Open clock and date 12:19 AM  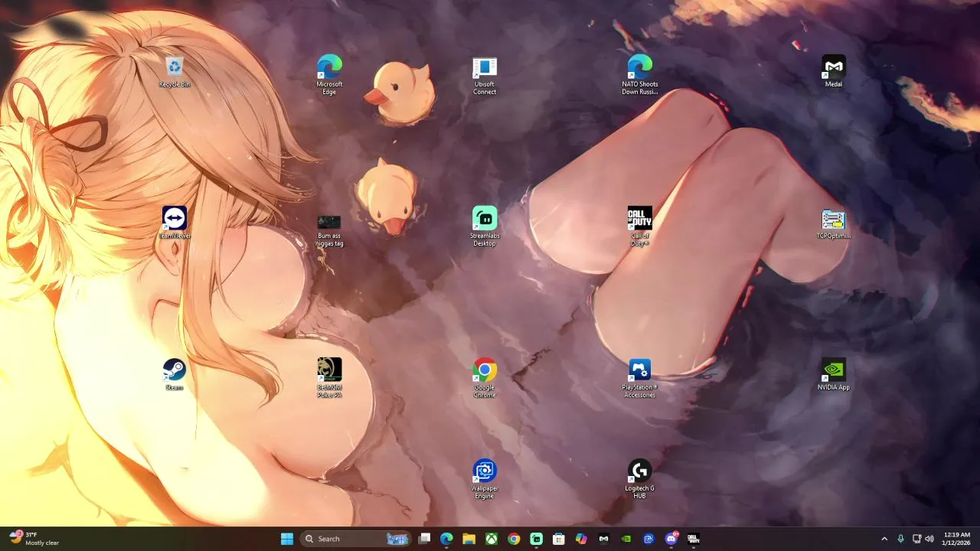(x=957, y=539)
